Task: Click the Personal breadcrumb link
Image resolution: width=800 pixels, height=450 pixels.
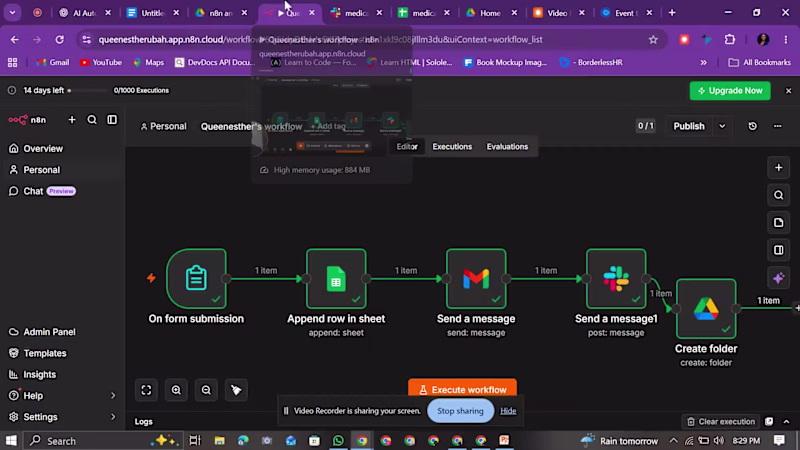Action: pos(163,126)
